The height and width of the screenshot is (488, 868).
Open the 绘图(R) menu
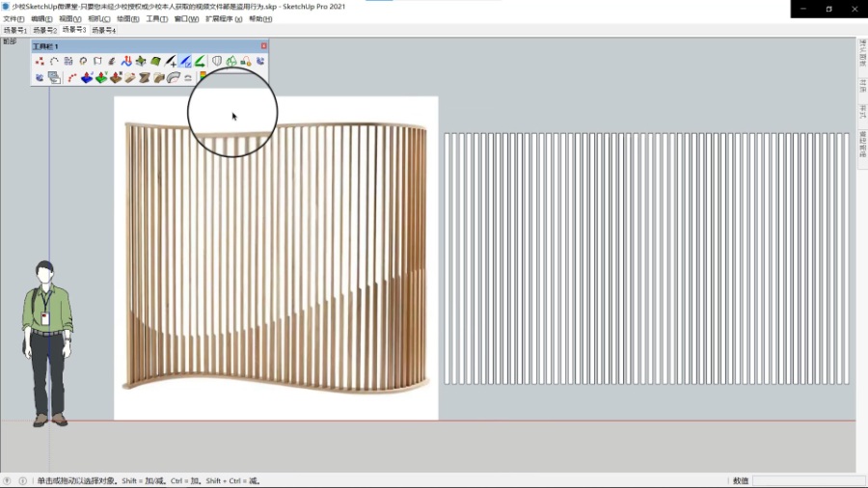(128, 19)
